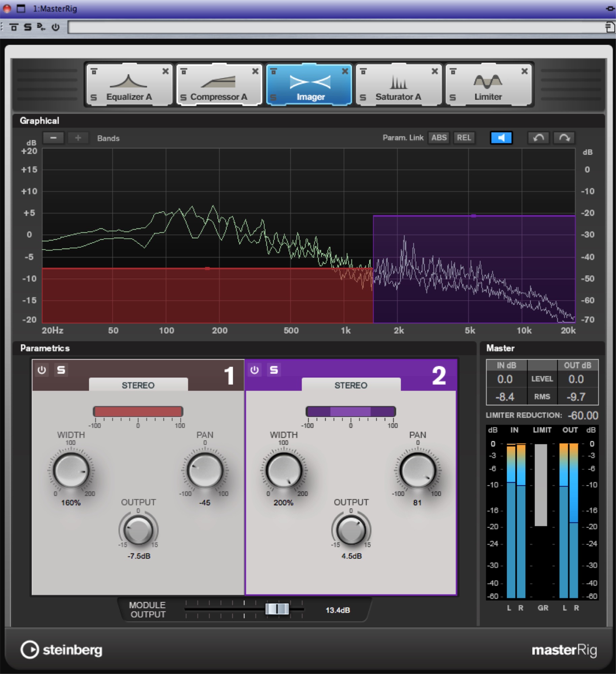The image size is (616, 674).
Task: Select the Equalizer A module tab
Action: pyautogui.click(x=129, y=86)
